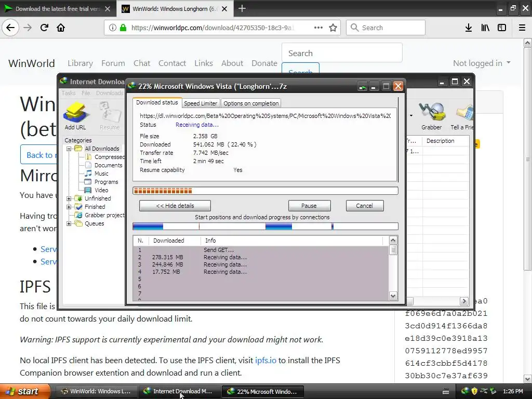This screenshot has height=399, width=532.
Task: Click the IDM tray icon near the clock
Action: tap(465, 391)
